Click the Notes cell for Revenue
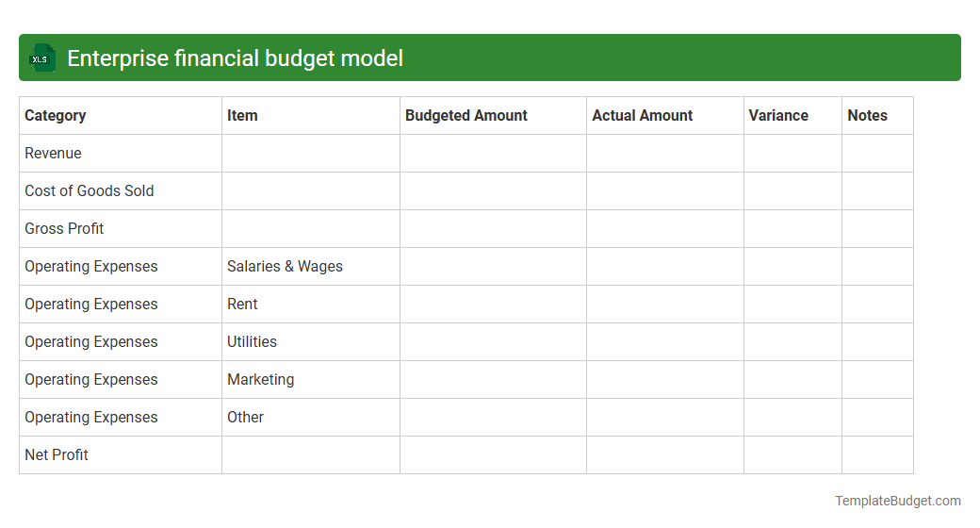Screen dimensions: 980x528 (877, 154)
